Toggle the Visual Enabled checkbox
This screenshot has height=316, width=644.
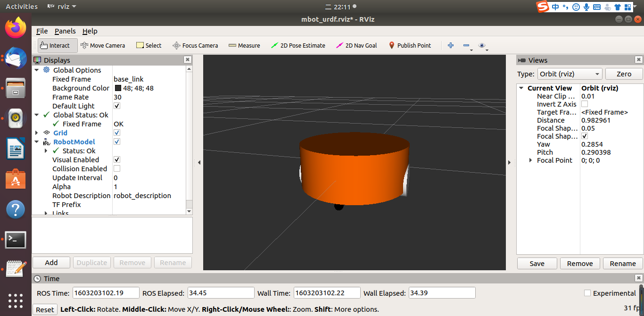coord(117,160)
